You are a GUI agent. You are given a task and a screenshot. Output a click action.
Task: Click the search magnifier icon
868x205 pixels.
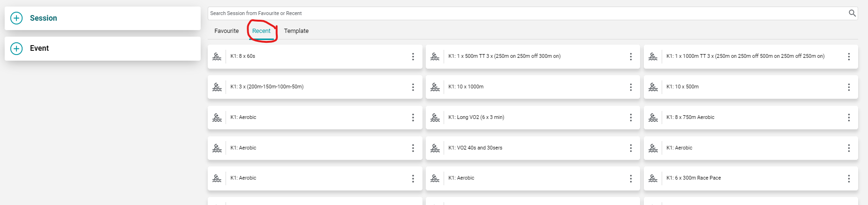[852, 13]
